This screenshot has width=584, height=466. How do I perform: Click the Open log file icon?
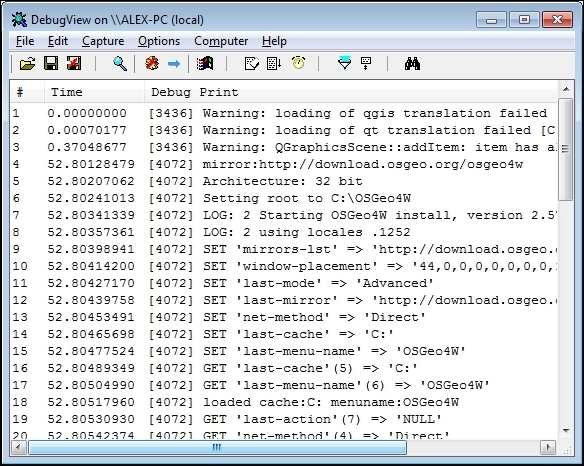coord(28,64)
